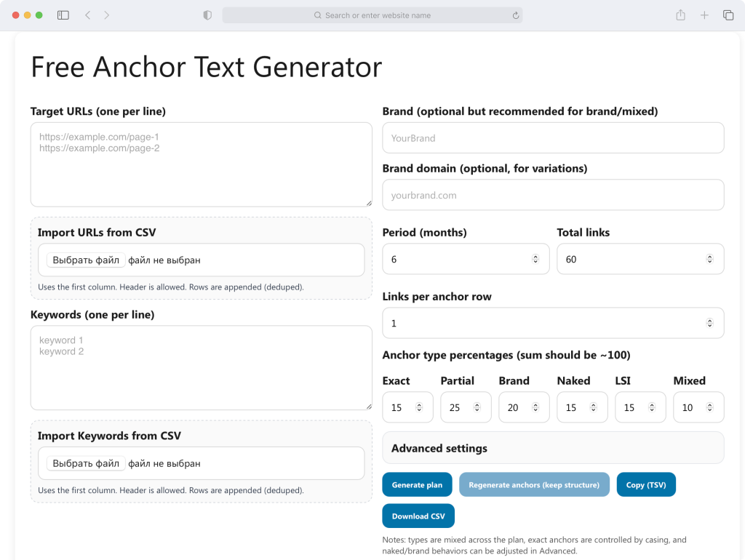Copy results with Copy (TSV) button

646,484
